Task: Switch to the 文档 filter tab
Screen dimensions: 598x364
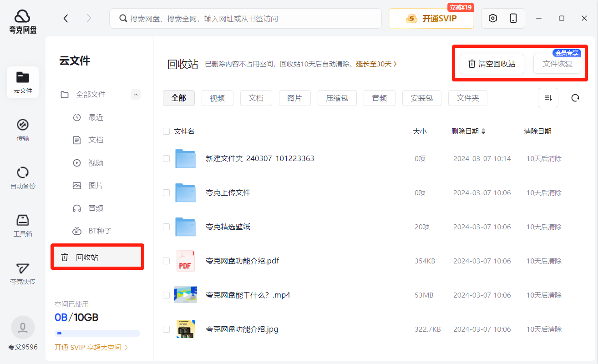Action: coord(256,98)
